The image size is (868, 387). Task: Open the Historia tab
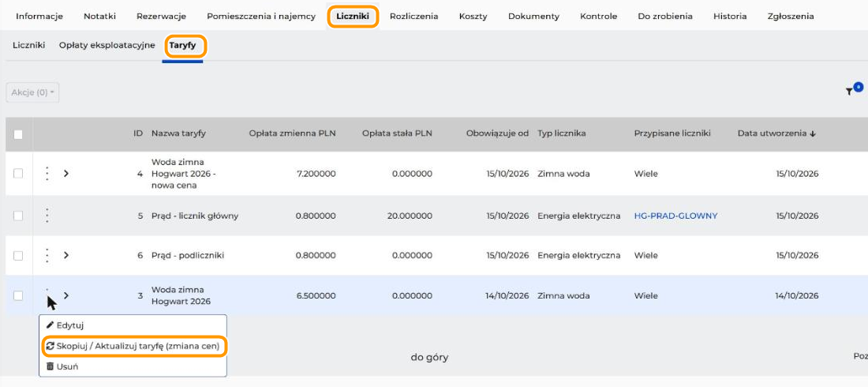730,16
